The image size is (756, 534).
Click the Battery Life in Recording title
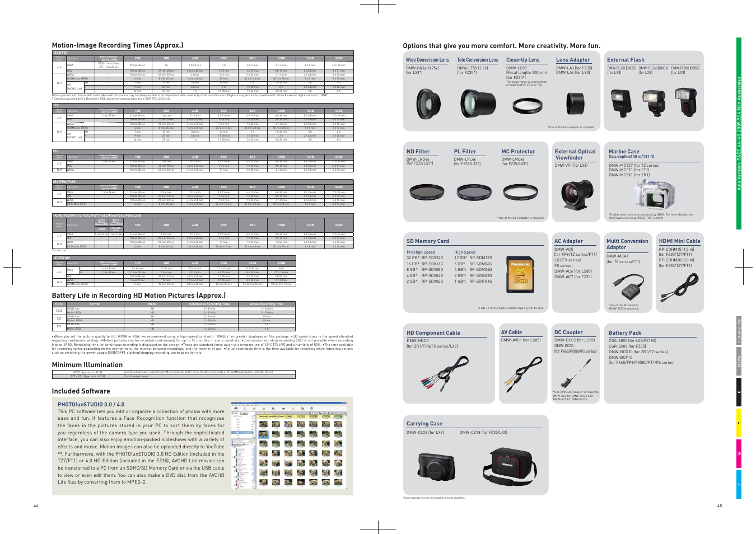point(139,296)
